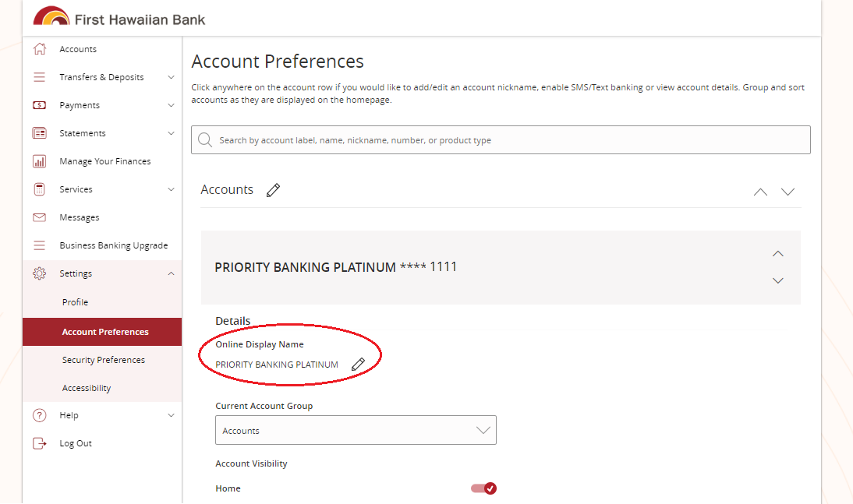Viewport: 853px width, 504px height.
Task: Move Accounts group down with arrow
Action: [x=788, y=192]
